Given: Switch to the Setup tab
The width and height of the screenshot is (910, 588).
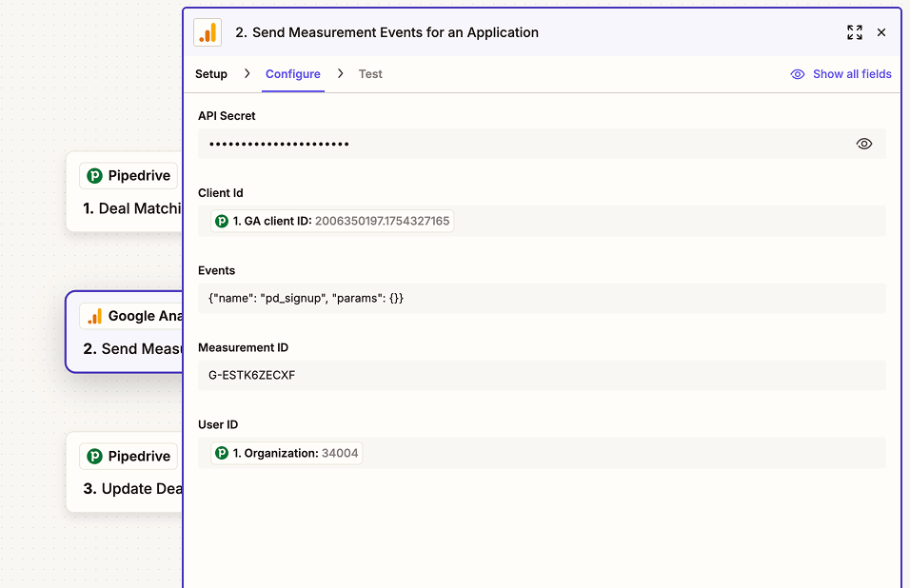Looking at the screenshot, I should 211,74.
